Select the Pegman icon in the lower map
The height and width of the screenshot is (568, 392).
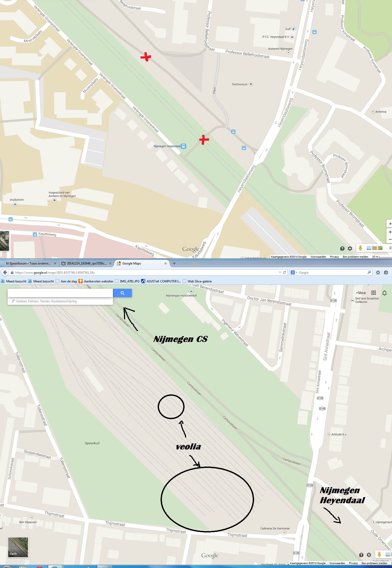(x=379, y=554)
